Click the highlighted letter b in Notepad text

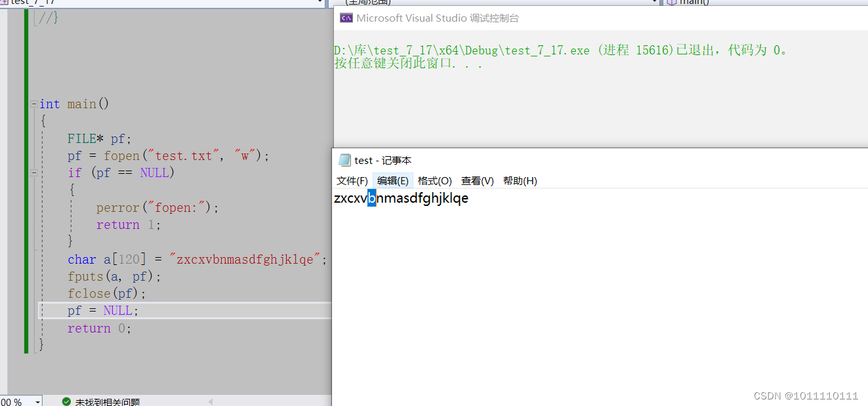coord(372,198)
